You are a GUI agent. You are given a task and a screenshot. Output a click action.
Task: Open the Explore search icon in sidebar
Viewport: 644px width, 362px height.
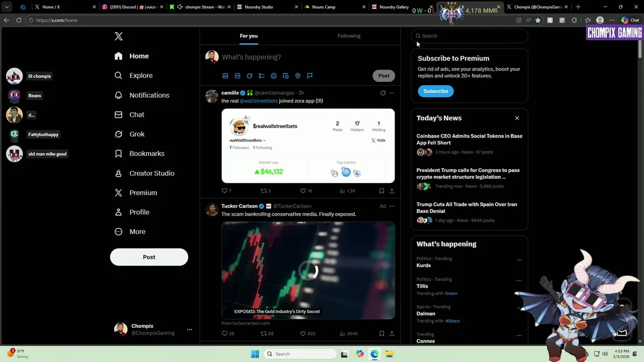click(118, 75)
